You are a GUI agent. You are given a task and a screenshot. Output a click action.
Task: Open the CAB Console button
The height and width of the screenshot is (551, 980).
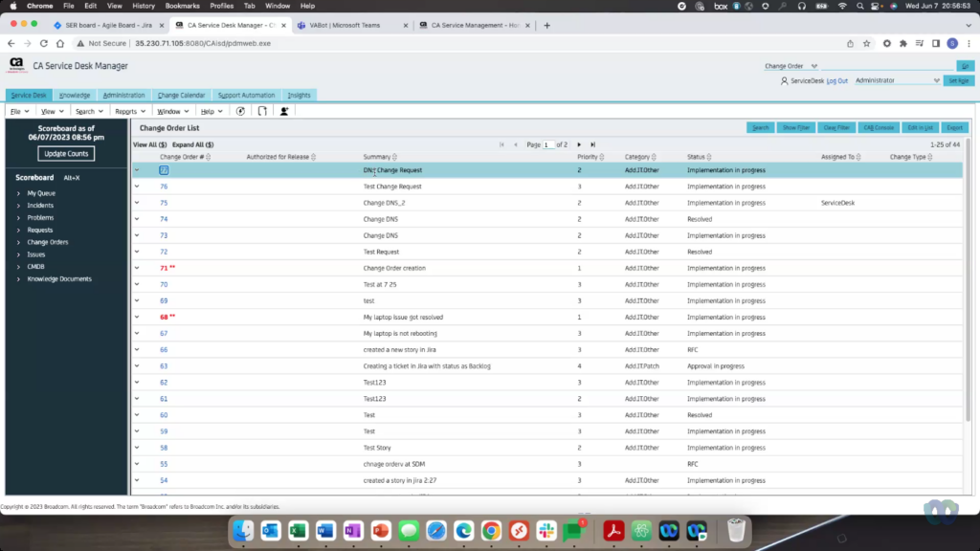[879, 127]
